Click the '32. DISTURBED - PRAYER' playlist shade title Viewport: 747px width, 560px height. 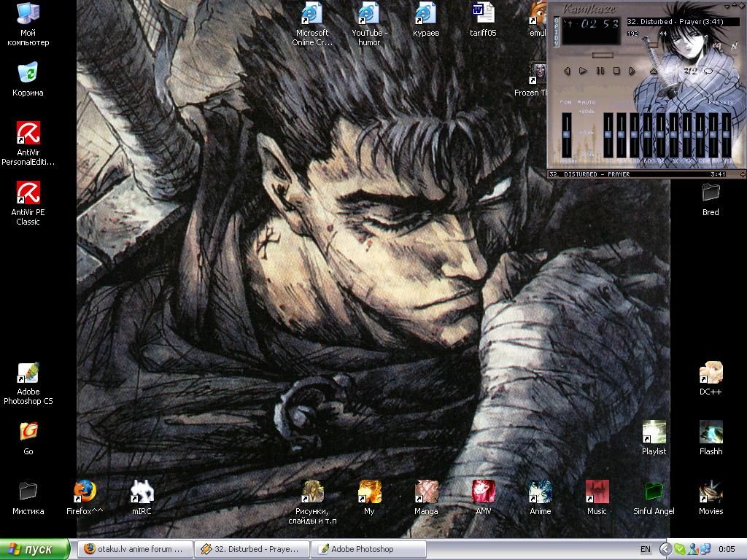pos(589,174)
